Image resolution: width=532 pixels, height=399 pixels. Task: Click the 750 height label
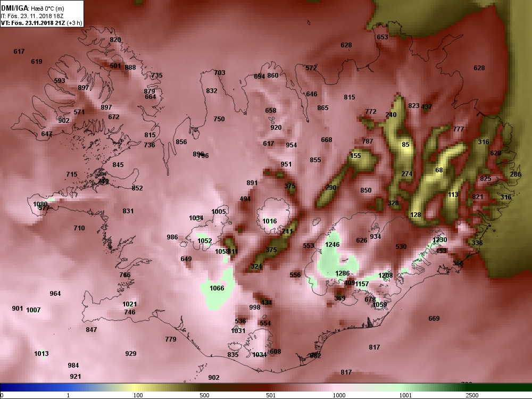pos(219,119)
